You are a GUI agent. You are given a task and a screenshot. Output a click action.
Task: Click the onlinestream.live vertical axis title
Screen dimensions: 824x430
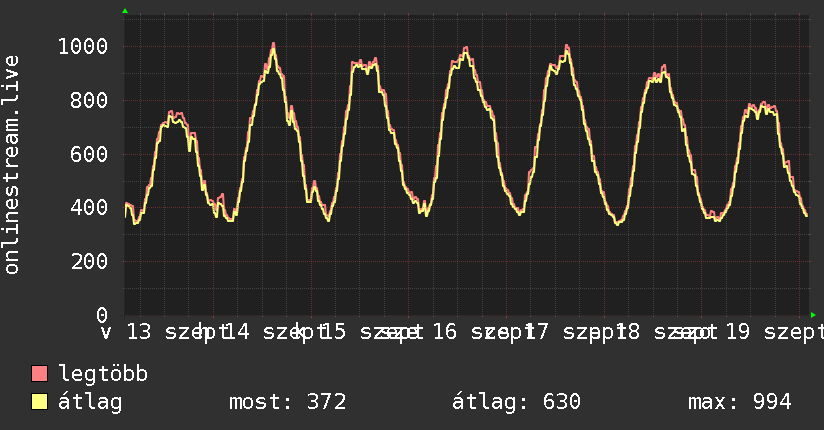click(x=11, y=165)
